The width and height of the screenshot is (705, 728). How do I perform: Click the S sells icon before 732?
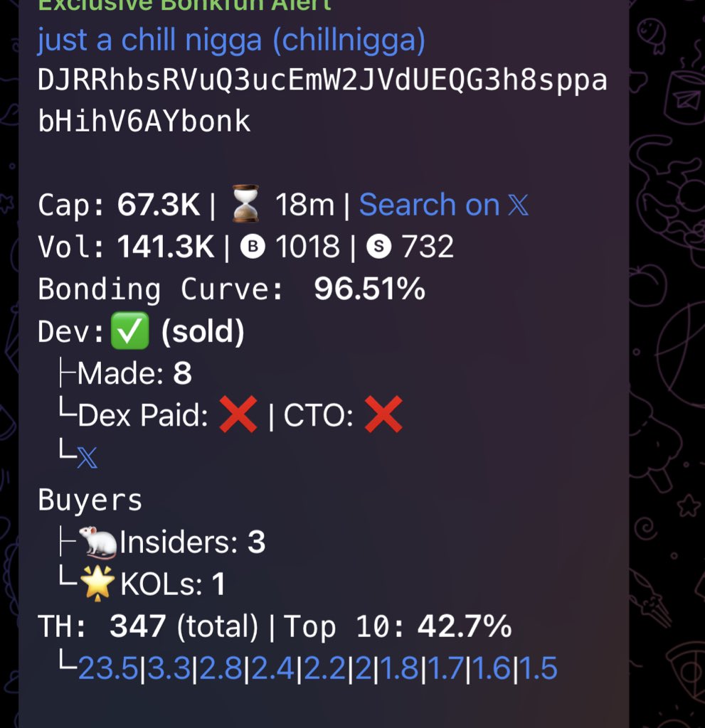point(378,247)
